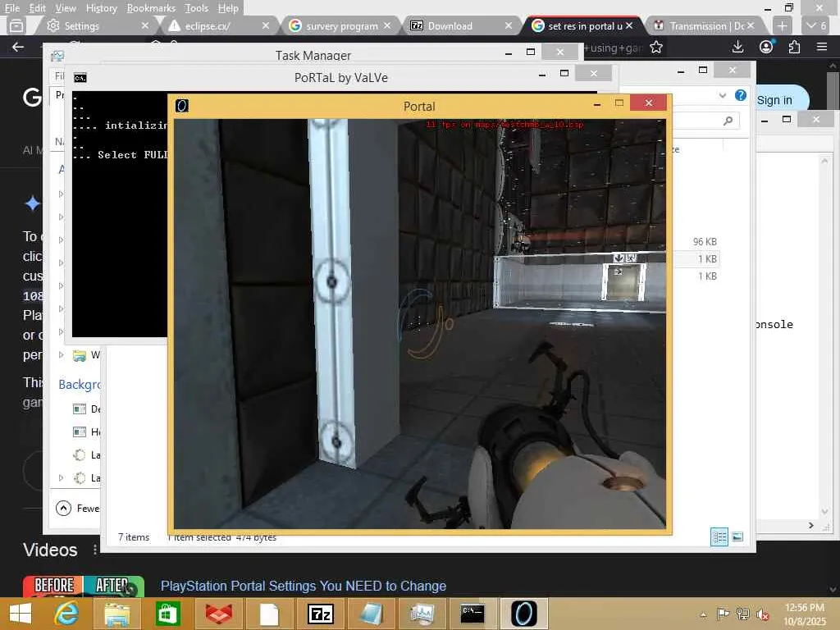Expand the W process row in Task Manager

click(61, 354)
